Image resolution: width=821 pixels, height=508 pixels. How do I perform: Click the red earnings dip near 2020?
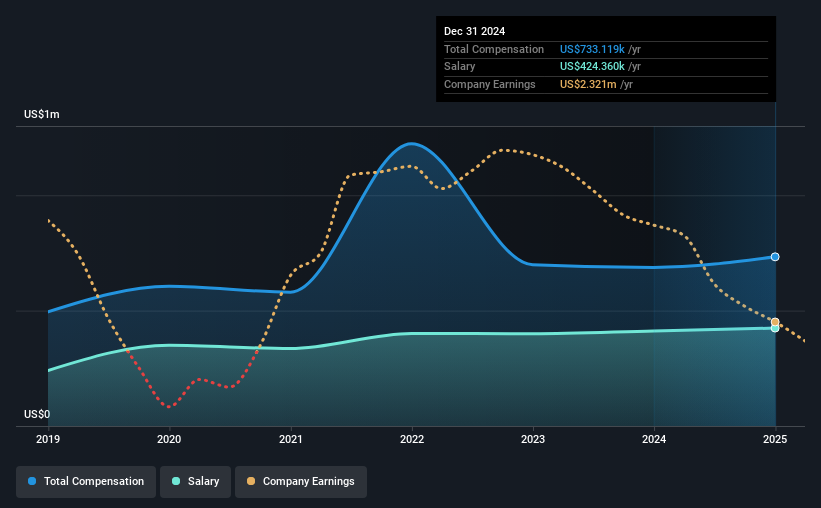point(169,406)
